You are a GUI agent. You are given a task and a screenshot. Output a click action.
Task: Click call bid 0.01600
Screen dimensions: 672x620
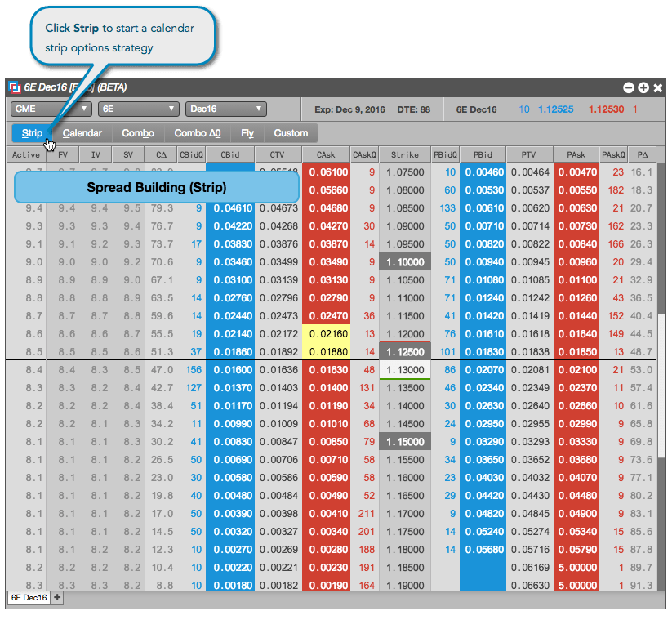point(230,369)
